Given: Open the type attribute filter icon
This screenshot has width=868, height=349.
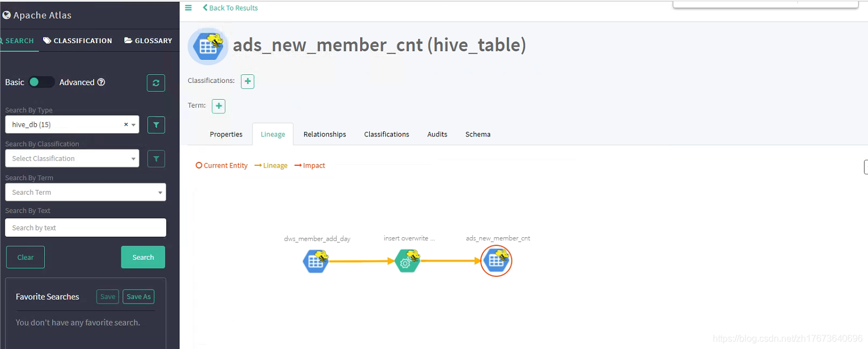Looking at the screenshot, I should 156,124.
